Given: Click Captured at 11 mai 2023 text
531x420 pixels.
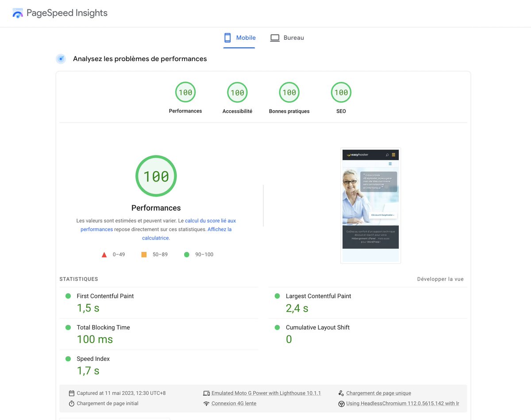Looking at the screenshot, I should 121,393.
